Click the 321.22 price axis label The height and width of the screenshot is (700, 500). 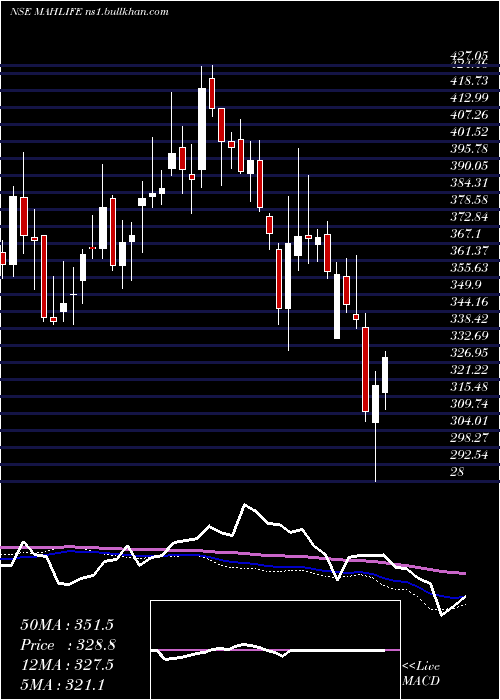[469, 370]
